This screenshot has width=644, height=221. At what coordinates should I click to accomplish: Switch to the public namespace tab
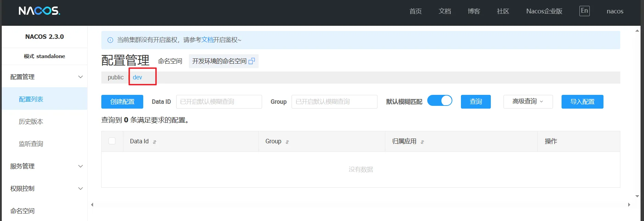click(115, 77)
